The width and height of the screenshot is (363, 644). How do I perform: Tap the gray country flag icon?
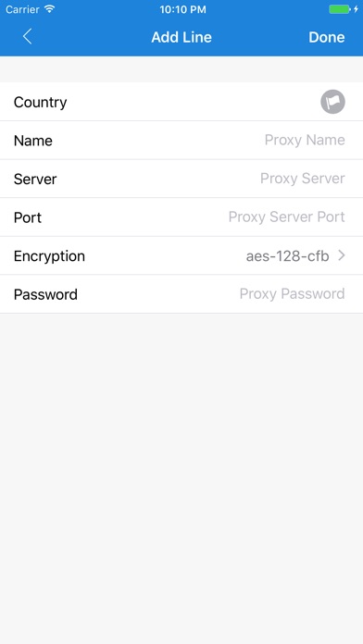332,102
